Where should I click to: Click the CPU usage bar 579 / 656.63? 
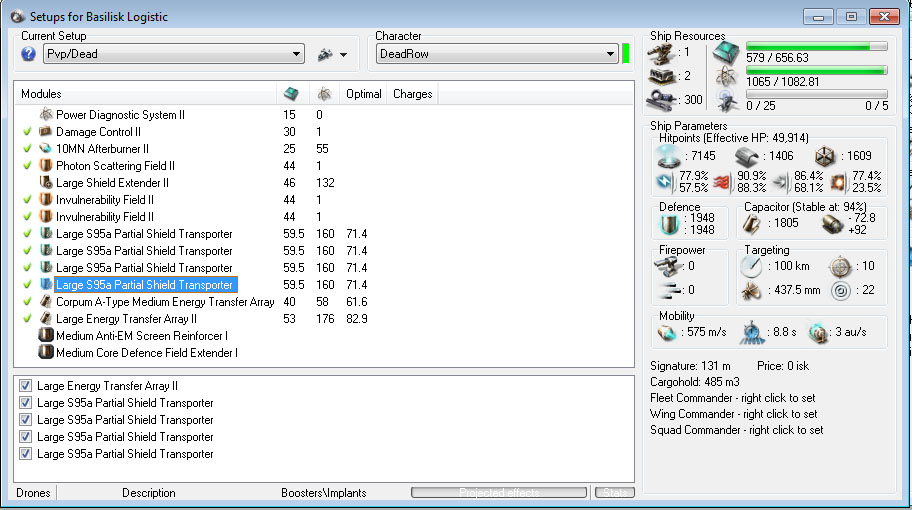pyautogui.click(x=816, y=46)
